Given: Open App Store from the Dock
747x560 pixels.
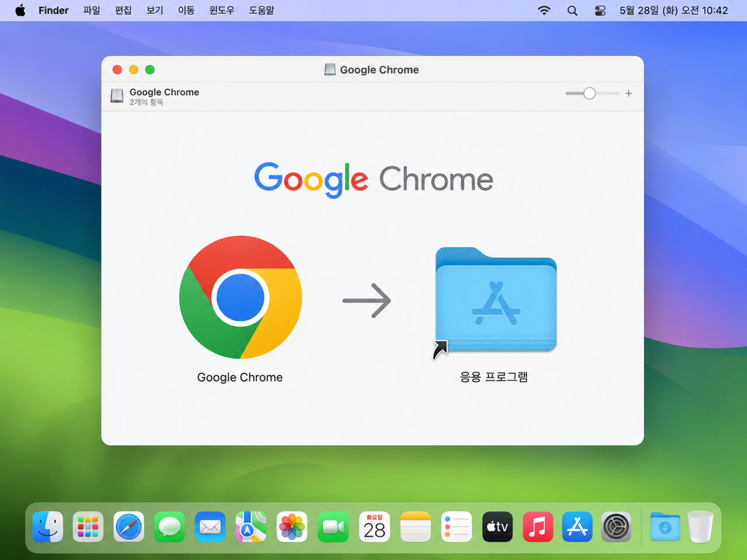Looking at the screenshot, I should 577,527.
